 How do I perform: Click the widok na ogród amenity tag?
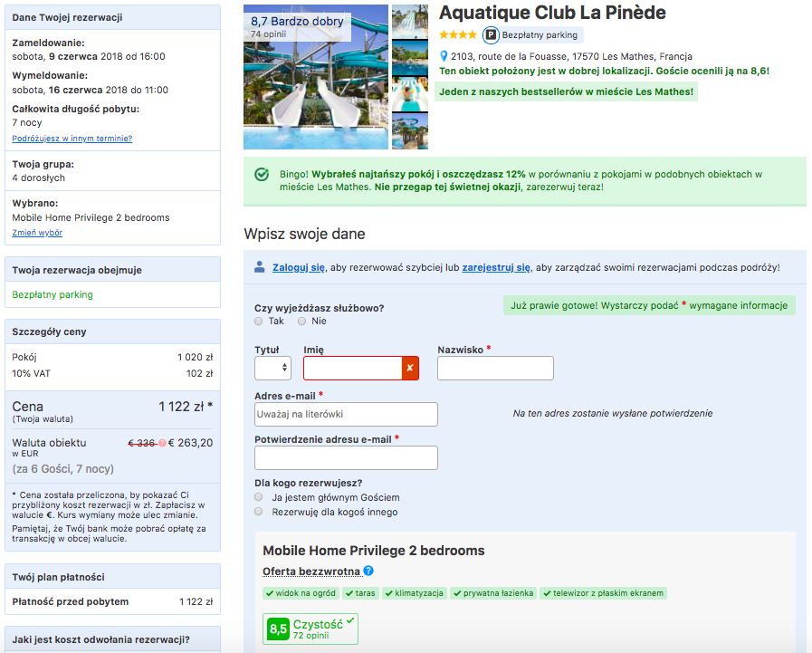[x=301, y=593]
